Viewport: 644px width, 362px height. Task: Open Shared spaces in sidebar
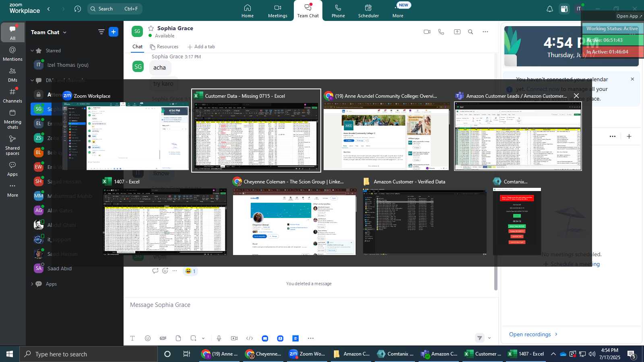tap(12, 145)
